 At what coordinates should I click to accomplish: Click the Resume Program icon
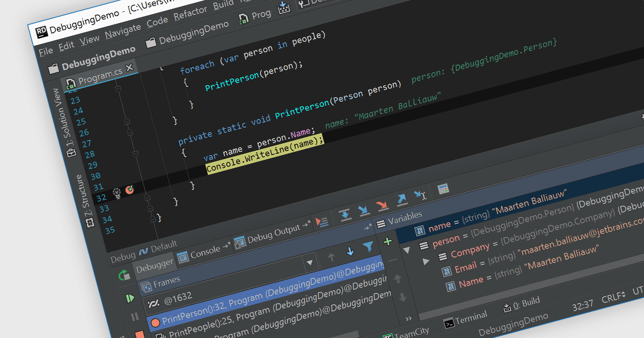click(x=130, y=298)
